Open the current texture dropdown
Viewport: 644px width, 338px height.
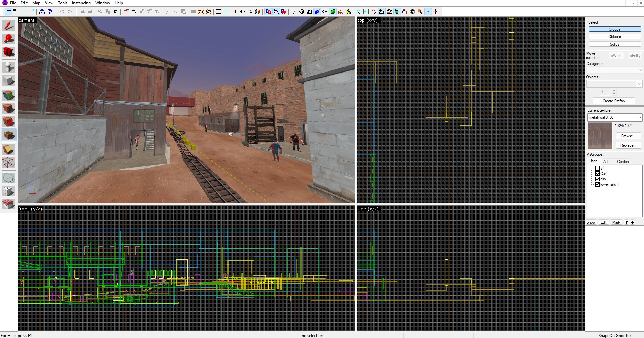(x=639, y=117)
